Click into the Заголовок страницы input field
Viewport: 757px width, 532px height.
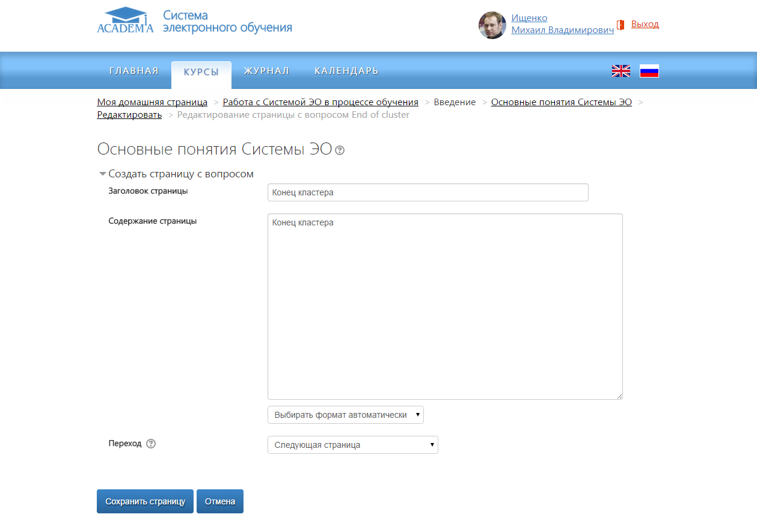pyautogui.click(x=428, y=192)
